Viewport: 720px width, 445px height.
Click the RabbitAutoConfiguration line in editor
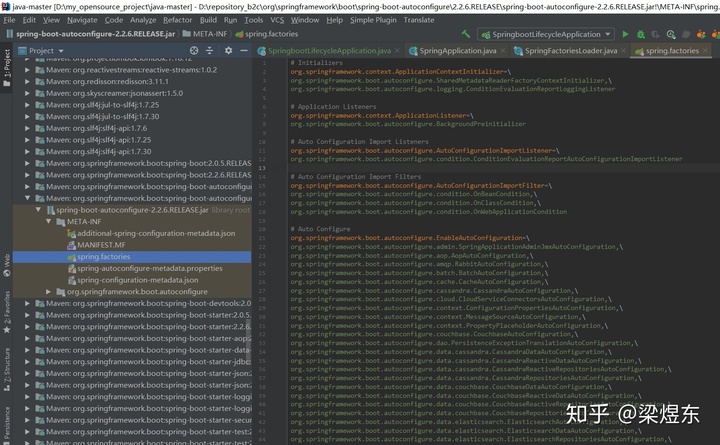point(419,264)
